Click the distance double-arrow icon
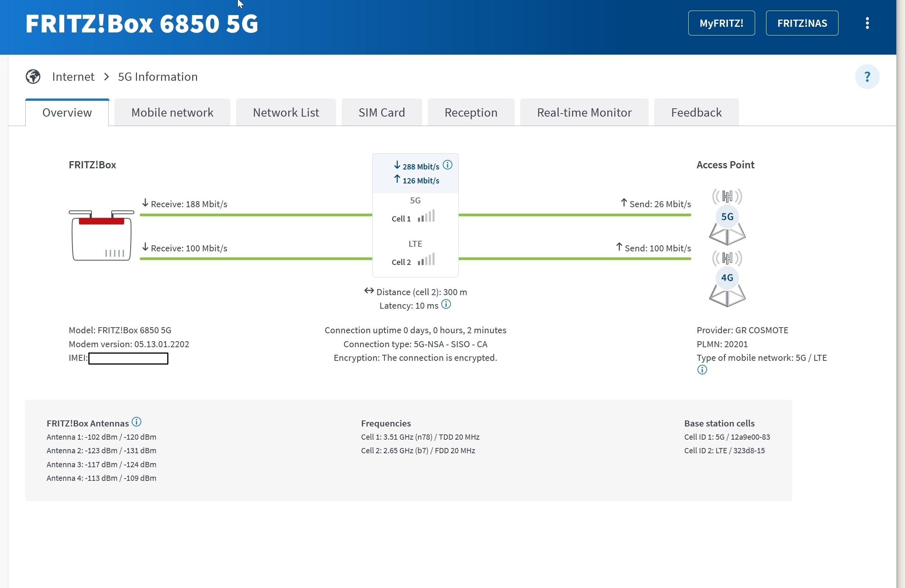 369,291
